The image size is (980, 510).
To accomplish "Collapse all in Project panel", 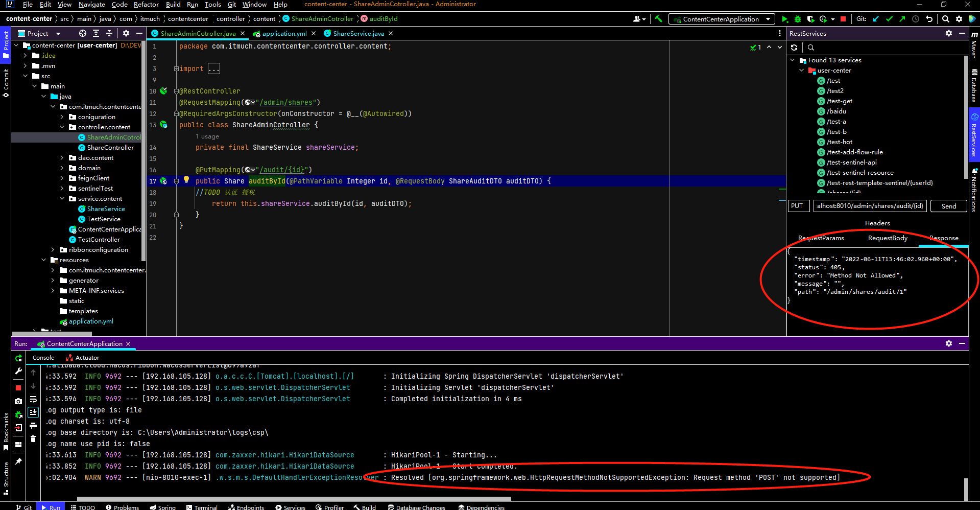I will 109,33.
